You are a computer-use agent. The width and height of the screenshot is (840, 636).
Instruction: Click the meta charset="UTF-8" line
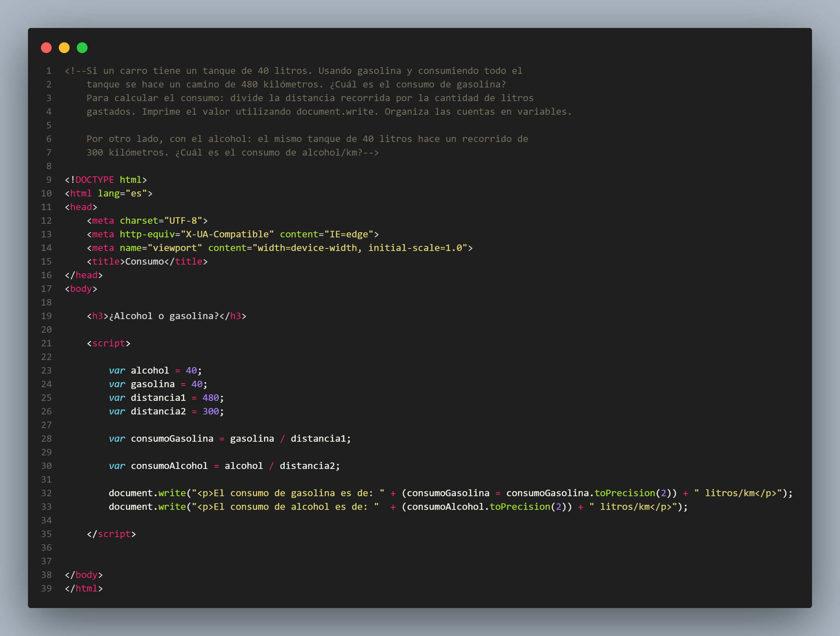click(147, 221)
